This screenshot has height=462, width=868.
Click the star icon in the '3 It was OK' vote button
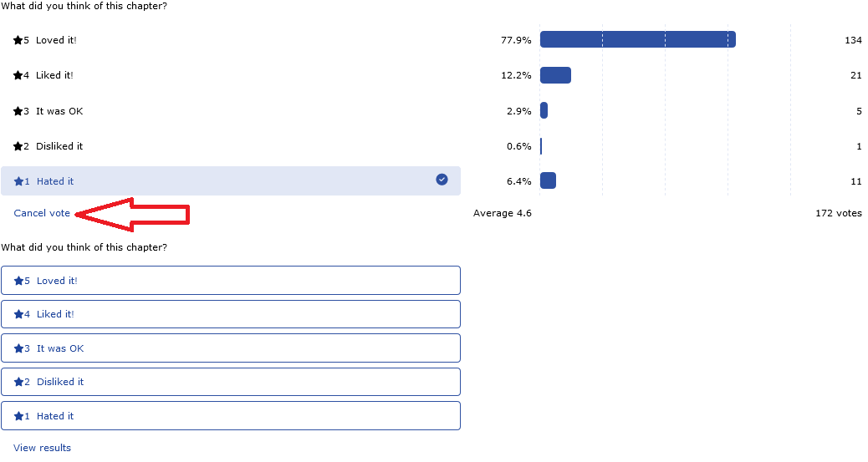pyautogui.click(x=18, y=348)
